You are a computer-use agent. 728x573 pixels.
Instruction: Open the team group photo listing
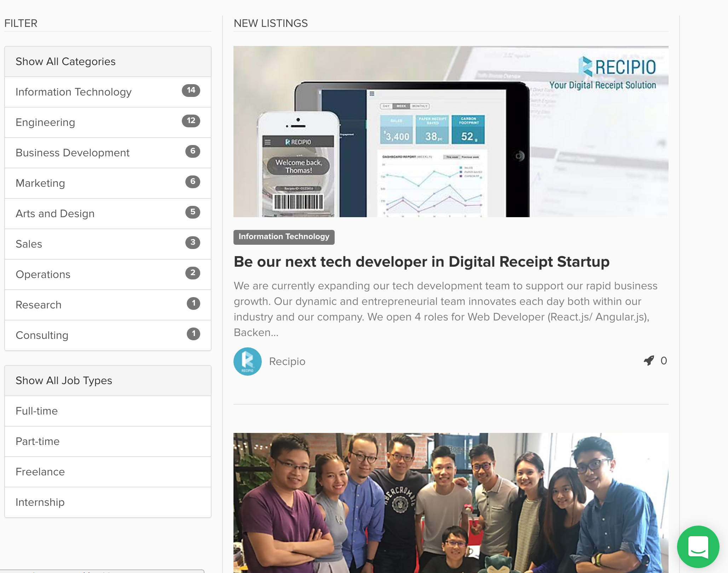point(451,502)
